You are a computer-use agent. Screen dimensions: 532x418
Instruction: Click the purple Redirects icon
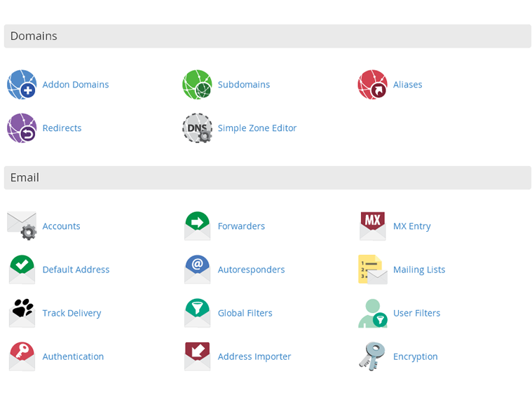(22, 128)
